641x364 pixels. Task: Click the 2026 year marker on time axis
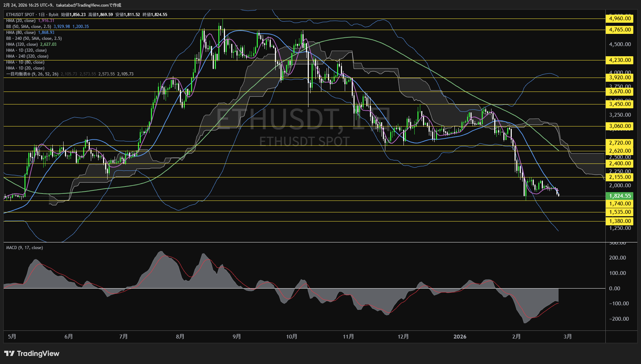[x=460, y=337]
